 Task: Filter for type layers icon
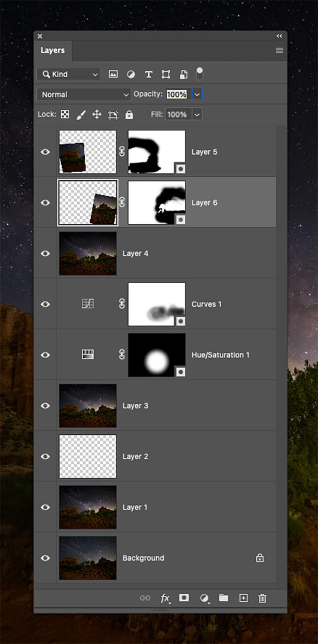pos(149,74)
